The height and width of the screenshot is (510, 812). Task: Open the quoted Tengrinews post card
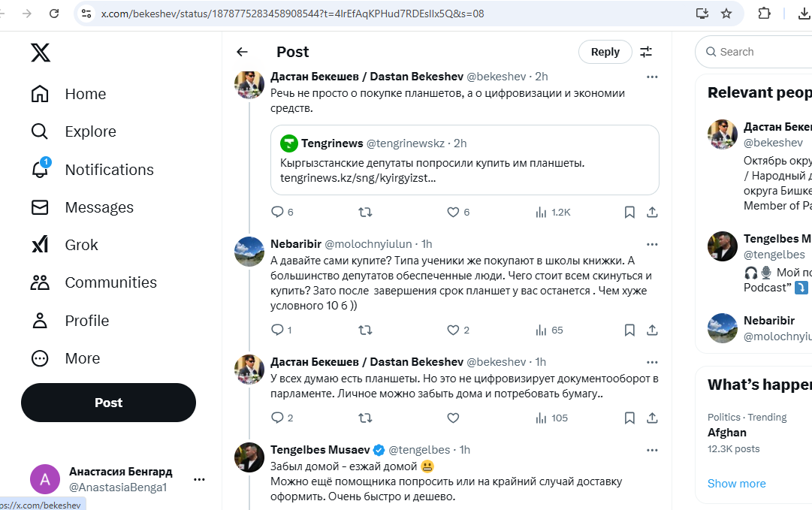click(464, 160)
